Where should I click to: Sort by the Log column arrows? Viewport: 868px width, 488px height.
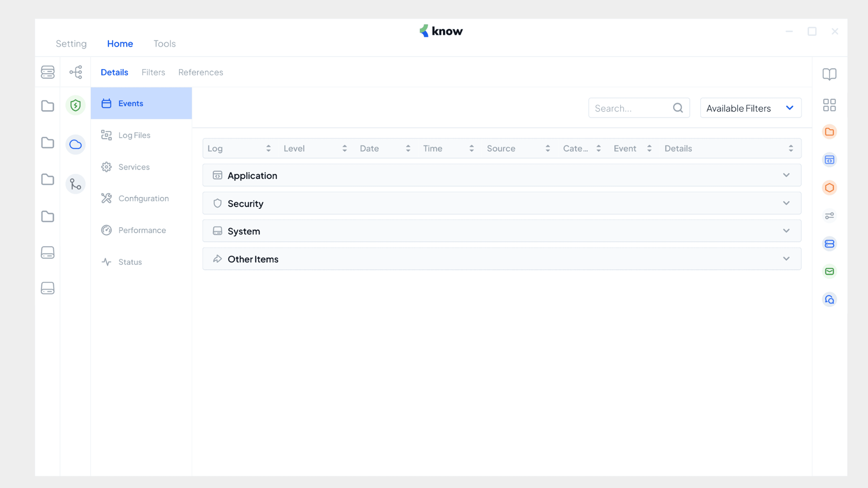pos(268,148)
